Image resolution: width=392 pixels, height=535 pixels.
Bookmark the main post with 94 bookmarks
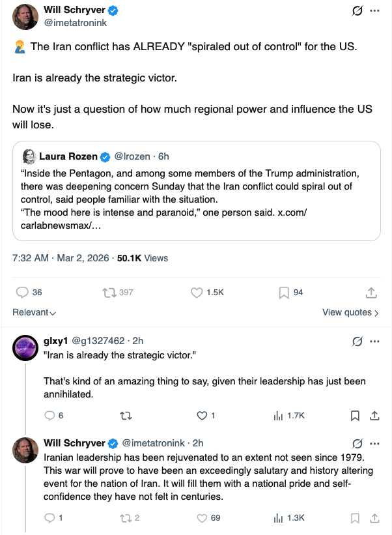pyautogui.click(x=284, y=293)
